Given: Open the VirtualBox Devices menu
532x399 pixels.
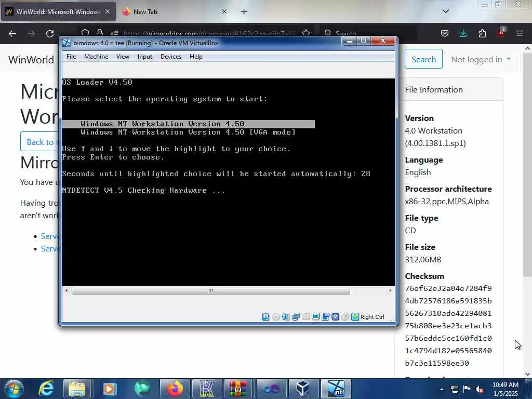Looking at the screenshot, I should click(x=170, y=57).
